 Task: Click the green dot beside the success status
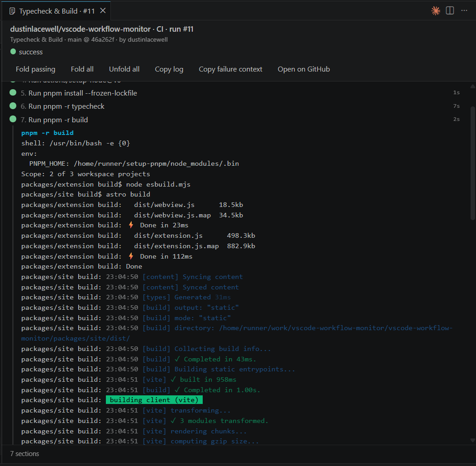(x=13, y=52)
